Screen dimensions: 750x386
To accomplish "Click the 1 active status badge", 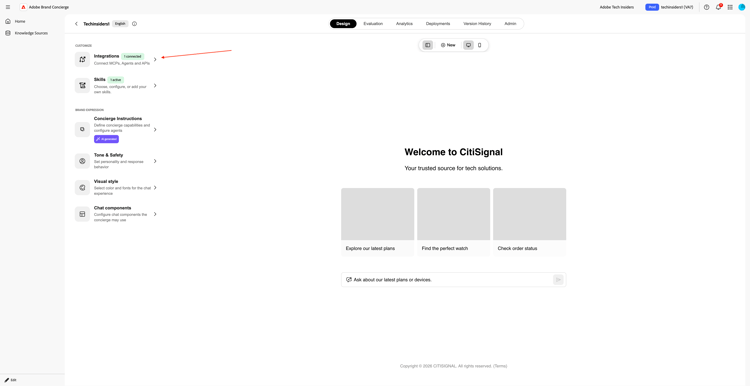I will [x=115, y=79].
